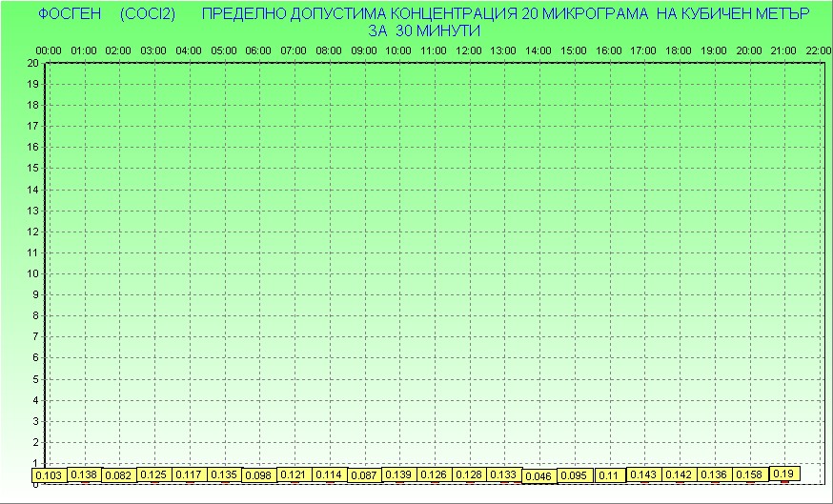Select the 12:00 time axis label
833x504 pixels.
click(469, 50)
